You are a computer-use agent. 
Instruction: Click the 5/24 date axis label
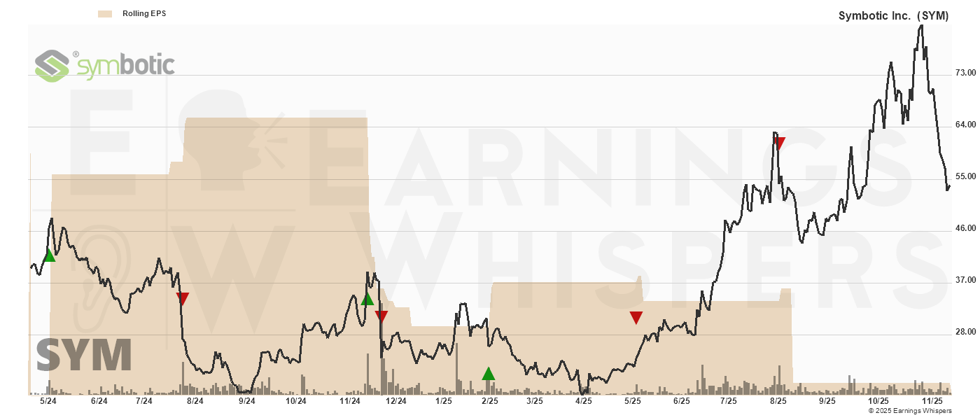tap(48, 401)
